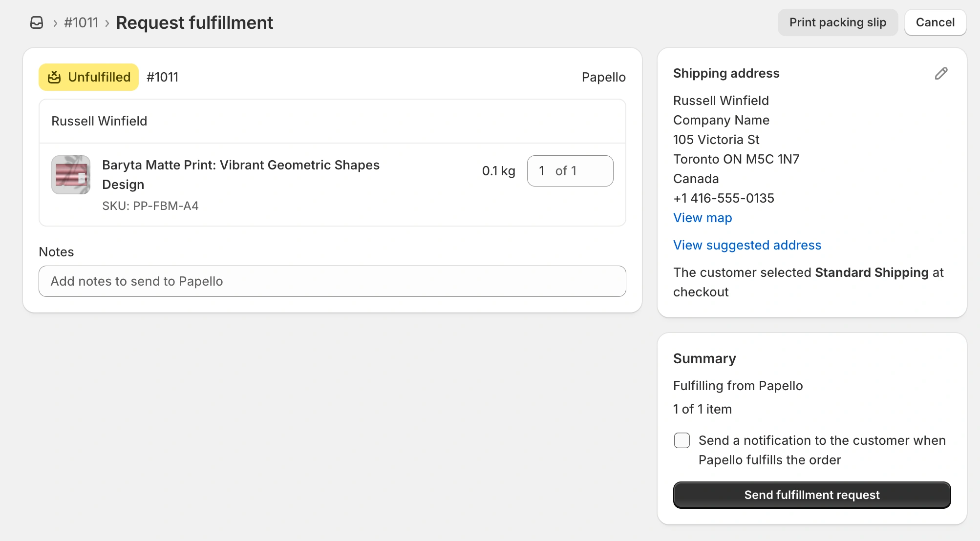Open the Baryta Matte Print product thumbnail
Screen dimensions: 980x541
pos(70,175)
